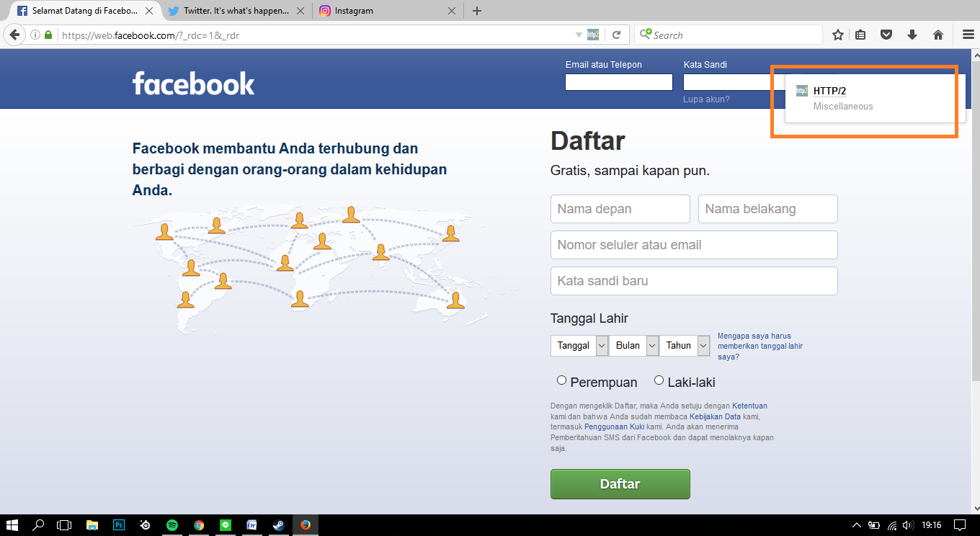Screen dimensions: 980x536
Task: Open the Bulan month dropdown
Action: 634,346
